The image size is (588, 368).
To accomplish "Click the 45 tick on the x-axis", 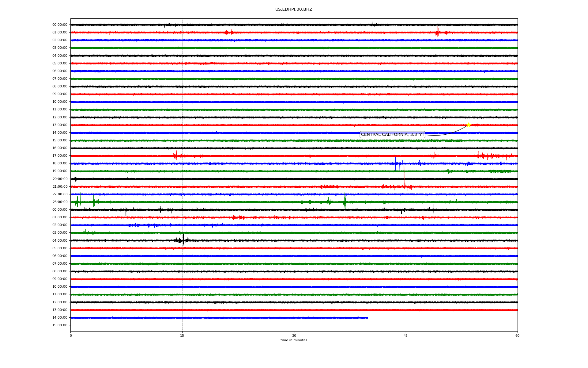I will tap(405, 335).
